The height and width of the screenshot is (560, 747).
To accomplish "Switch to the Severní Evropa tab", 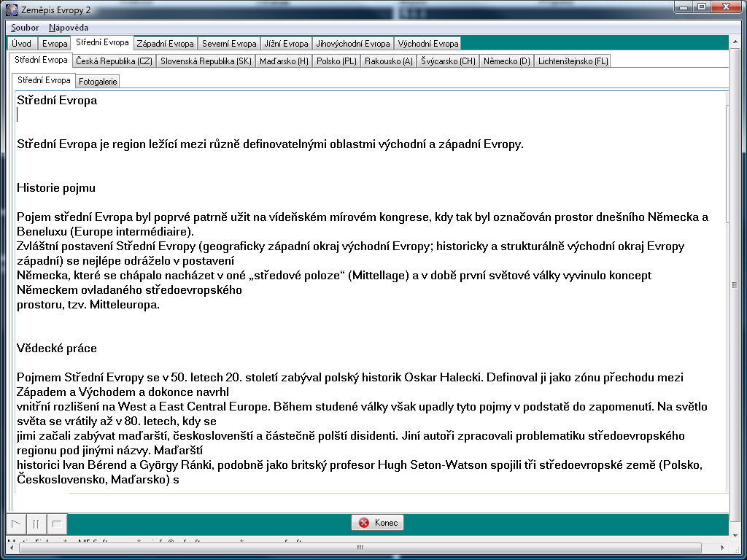I will tap(229, 43).
